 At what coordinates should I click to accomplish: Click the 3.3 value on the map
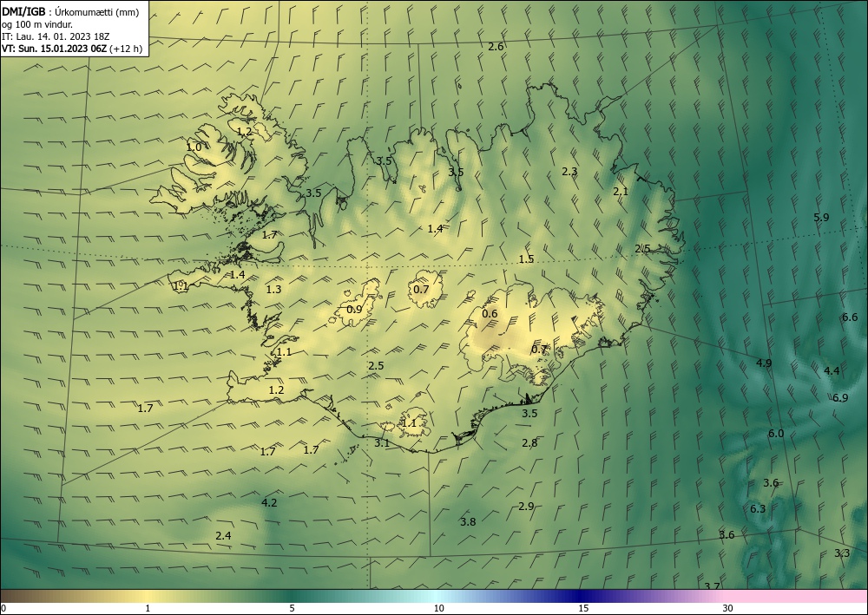(x=842, y=553)
